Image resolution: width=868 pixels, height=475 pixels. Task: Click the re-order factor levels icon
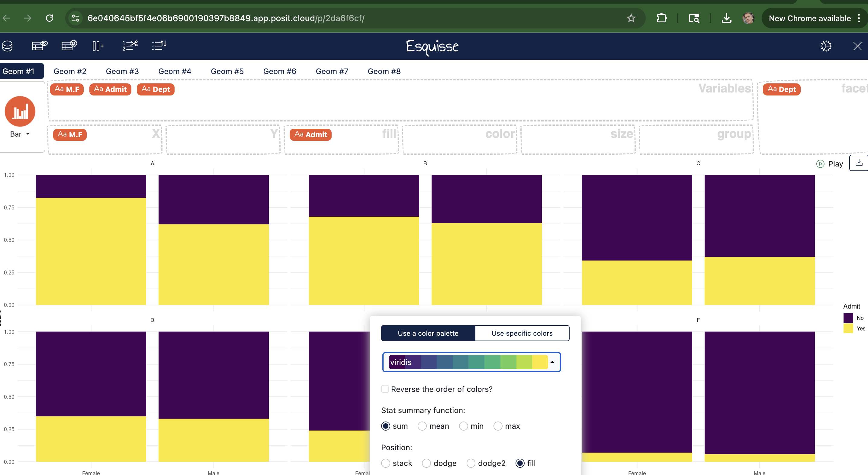(x=159, y=46)
